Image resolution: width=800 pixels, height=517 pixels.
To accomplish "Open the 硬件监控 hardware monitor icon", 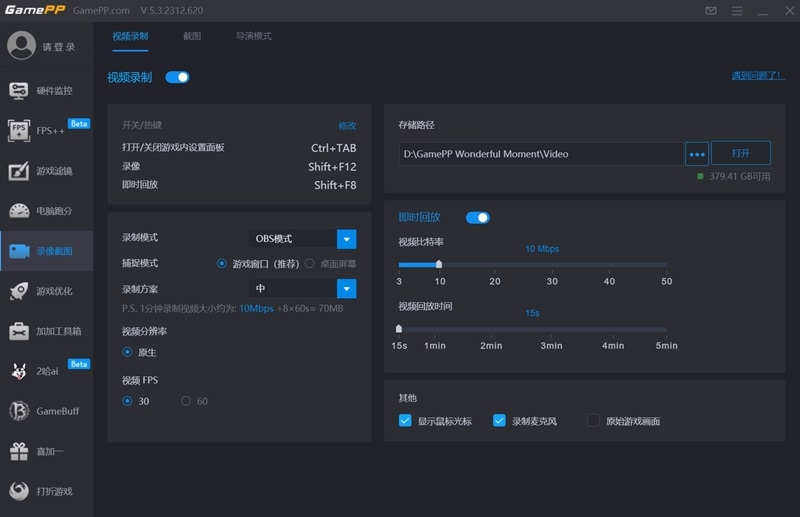I will point(19,90).
